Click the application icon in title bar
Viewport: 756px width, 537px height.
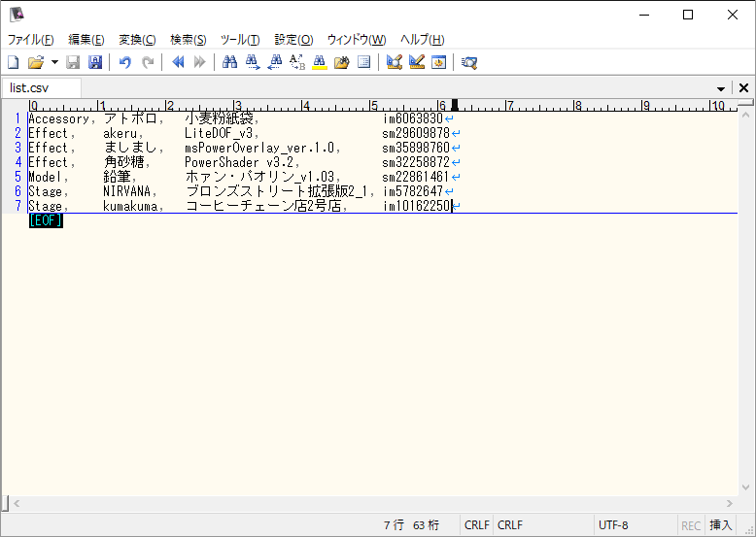(17, 15)
